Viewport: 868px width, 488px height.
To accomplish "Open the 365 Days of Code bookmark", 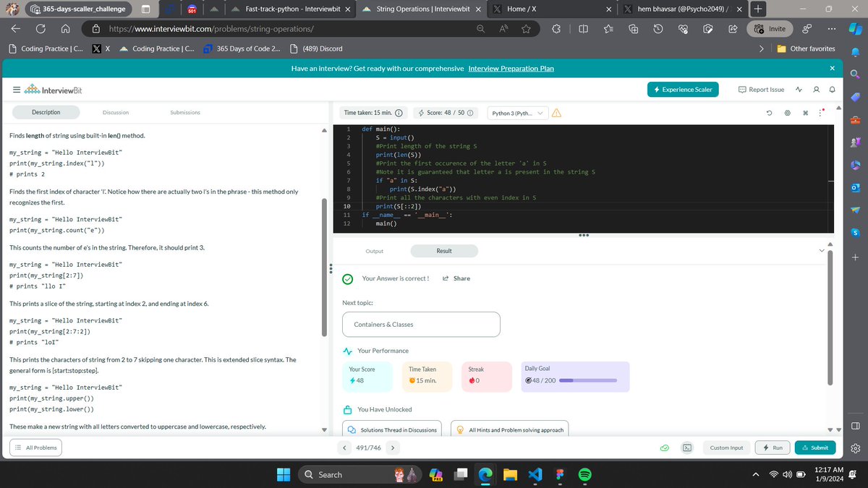I will (x=241, y=48).
